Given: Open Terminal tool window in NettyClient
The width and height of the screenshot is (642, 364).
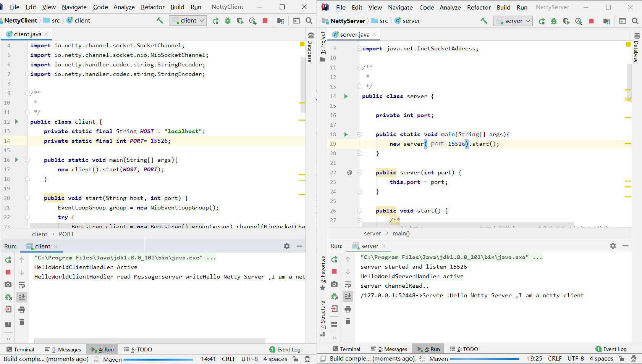Looking at the screenshot, I should point(20,350).
